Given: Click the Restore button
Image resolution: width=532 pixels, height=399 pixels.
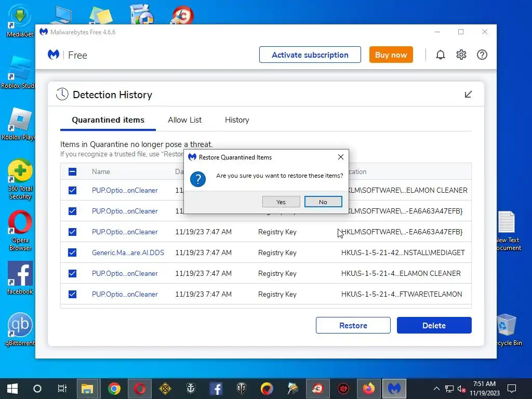Looking at the screenshot, I should click(x=353, y=325).
